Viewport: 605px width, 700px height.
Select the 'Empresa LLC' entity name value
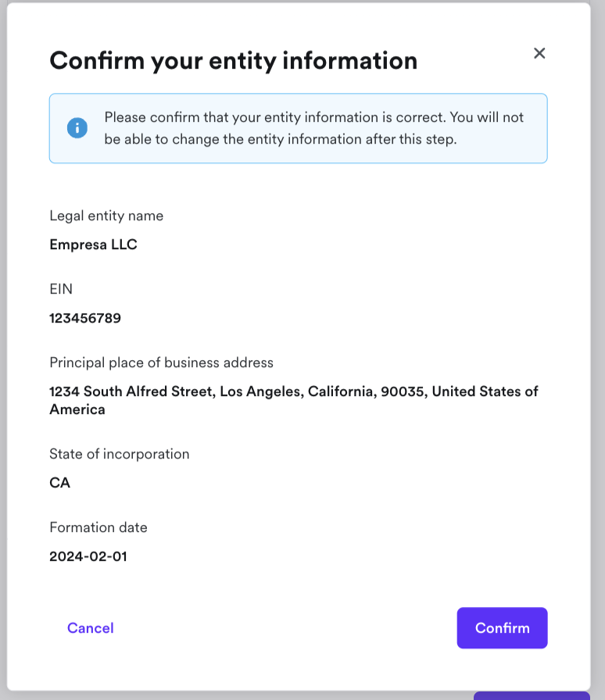(93, 245)
